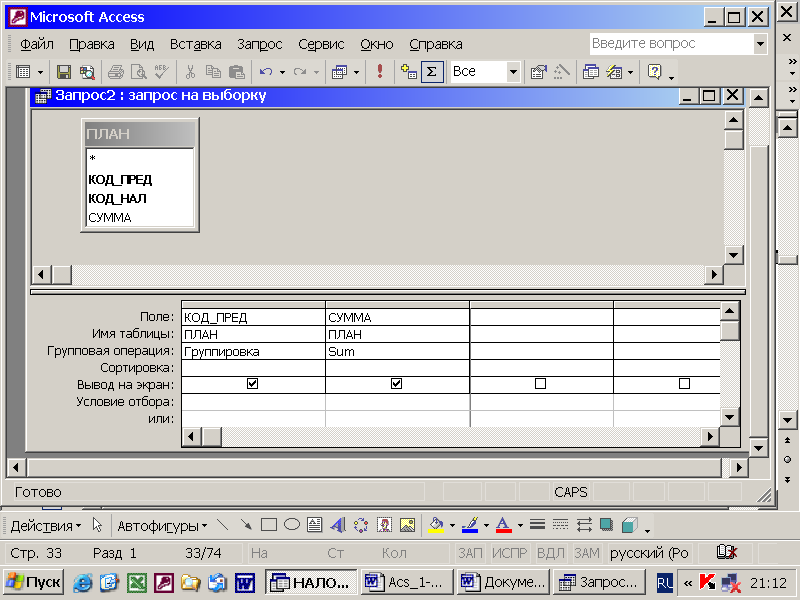Click the 3-D style icon

[x=630, y=524]
